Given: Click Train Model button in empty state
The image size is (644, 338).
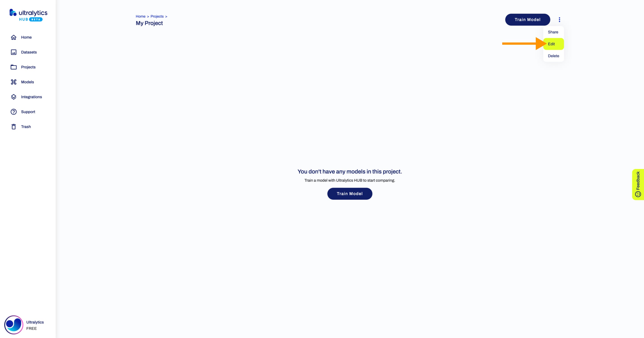Looking at the screenshot, I should [350, 193].
